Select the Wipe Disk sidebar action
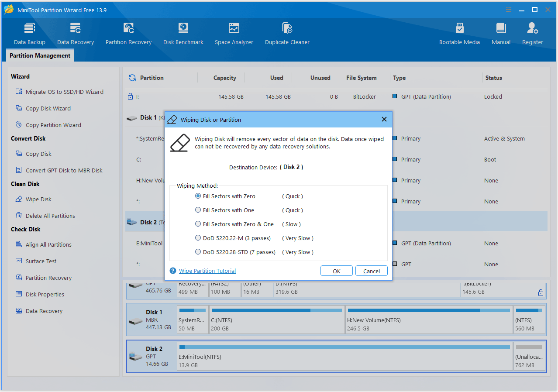This screenshot has height=392, width=558. [x=33, y=199]
